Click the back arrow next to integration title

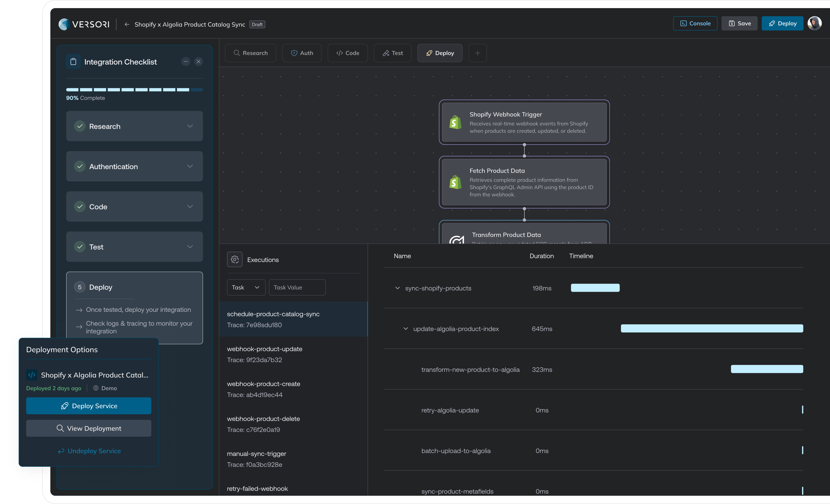(x=127, y=24)
